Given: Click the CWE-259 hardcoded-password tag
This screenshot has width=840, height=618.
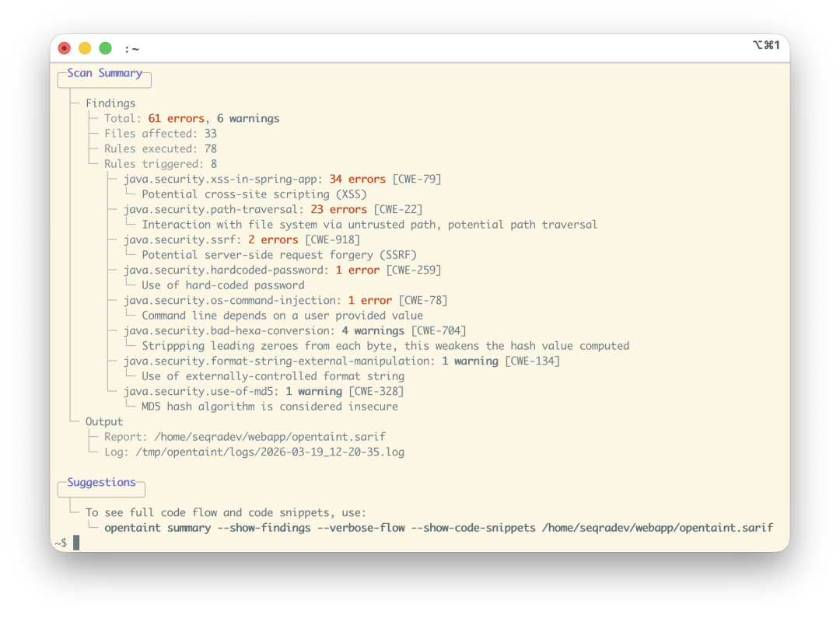Looking at the screenshot, I should click(x=414, y=270).
